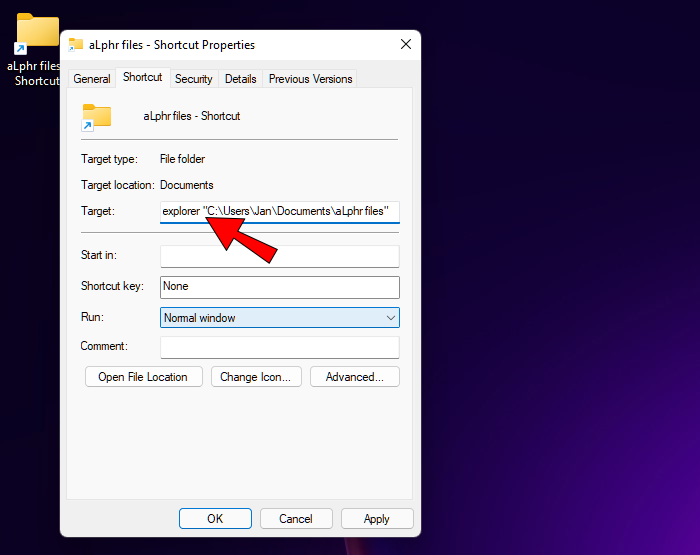Click the Open File Location button
This screenshot has width=700, height=555.
click(144, 377)
